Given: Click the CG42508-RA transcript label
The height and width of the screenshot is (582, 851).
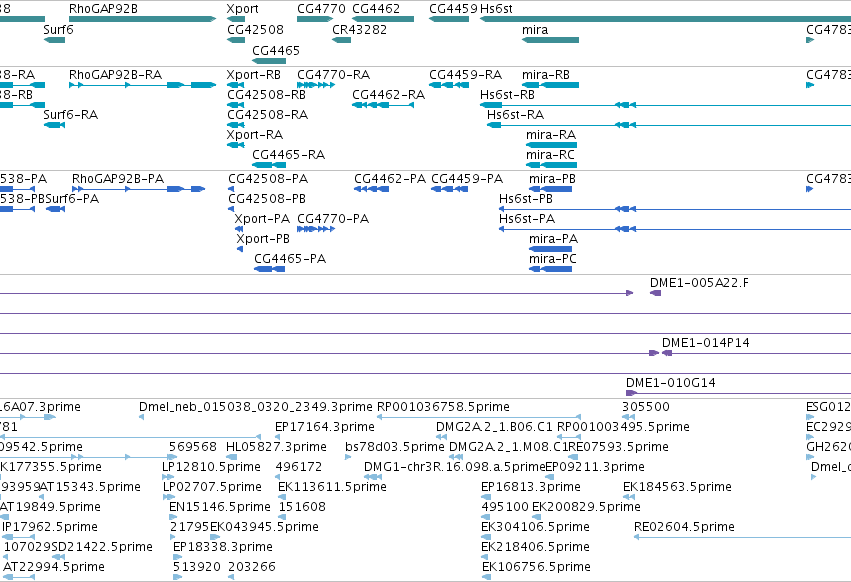Looking at the screenshot, I should [x=268, y=115].
